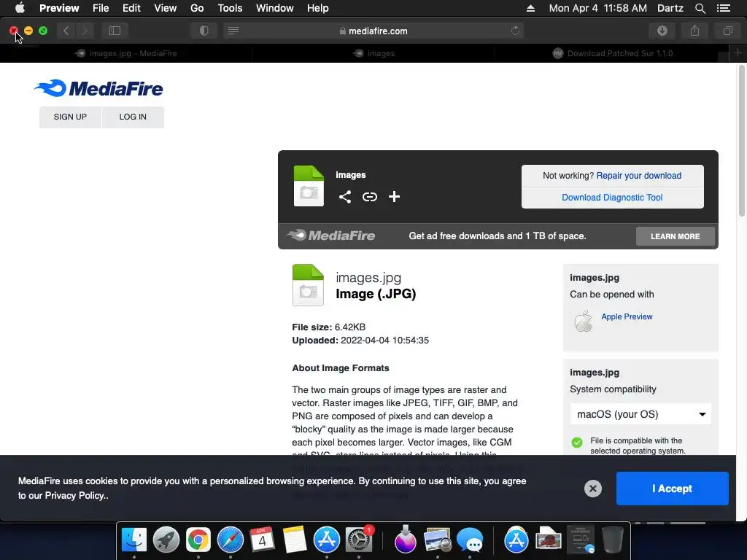
Task: Click the plus icon under Images
Action: click(394, 197)
